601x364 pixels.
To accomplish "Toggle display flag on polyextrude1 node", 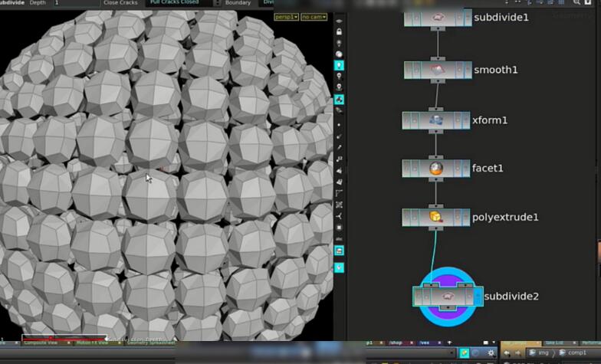I will tap(466, 218).
